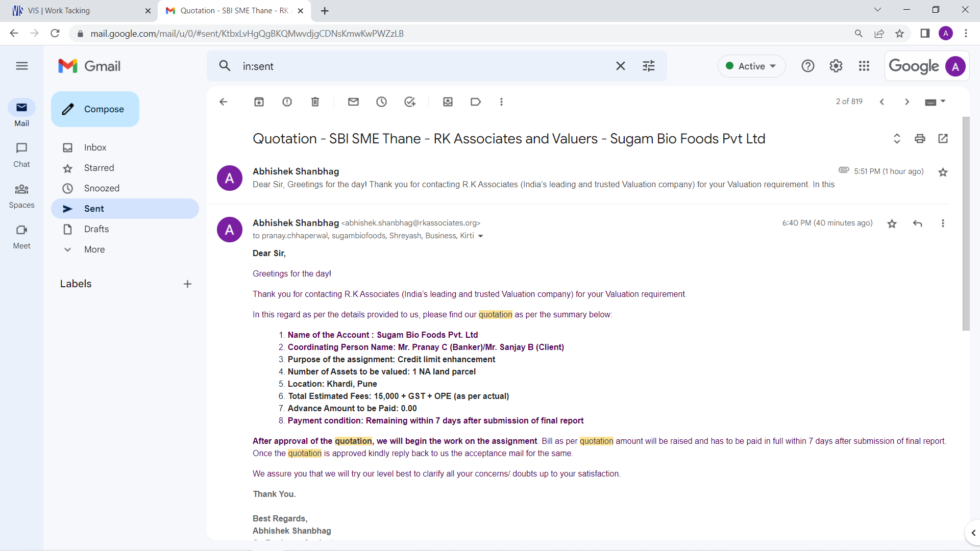Viewport: 980px width, 551px height.
Task: Compose a new email
Action: (95, 109)
